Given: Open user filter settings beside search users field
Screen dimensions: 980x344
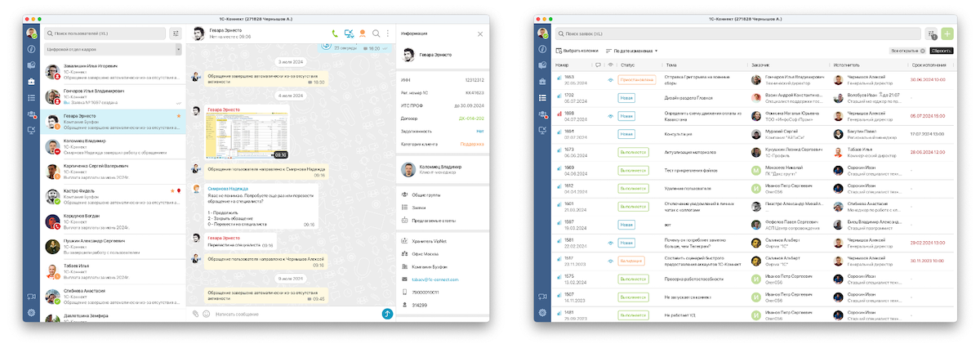Looking at the screenshot, I should [x=176, y=34].
